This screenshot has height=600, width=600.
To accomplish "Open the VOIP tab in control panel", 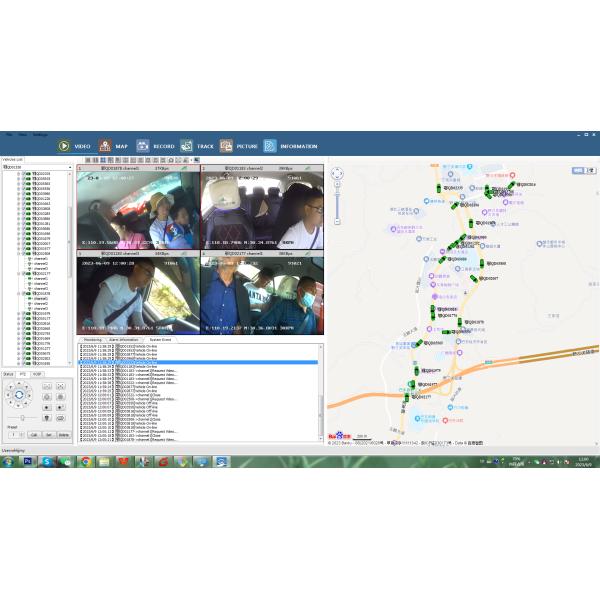I will tap(37, 373).
